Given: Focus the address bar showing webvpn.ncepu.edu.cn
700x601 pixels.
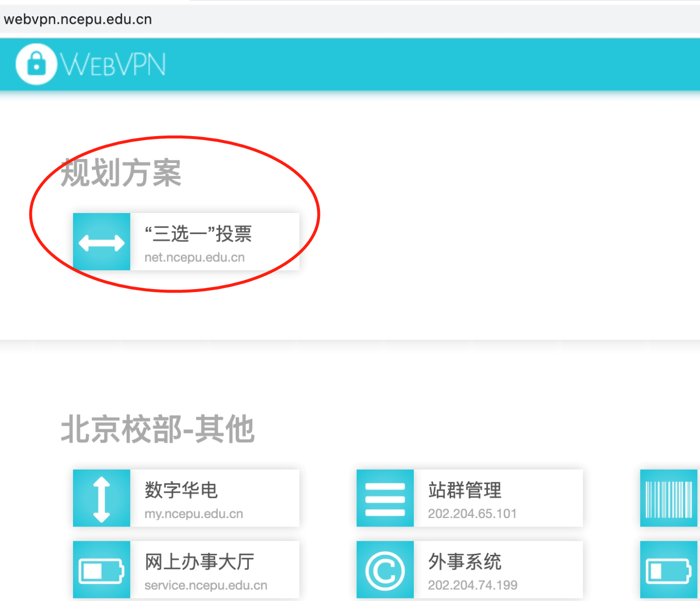Looking at the screenshot, I should click(78, 19).
